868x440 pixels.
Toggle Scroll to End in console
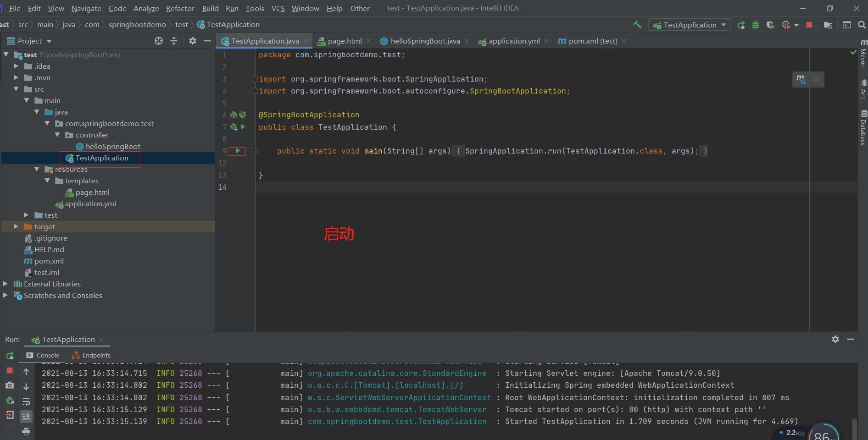pyautogui.click(x=26, y=416)
